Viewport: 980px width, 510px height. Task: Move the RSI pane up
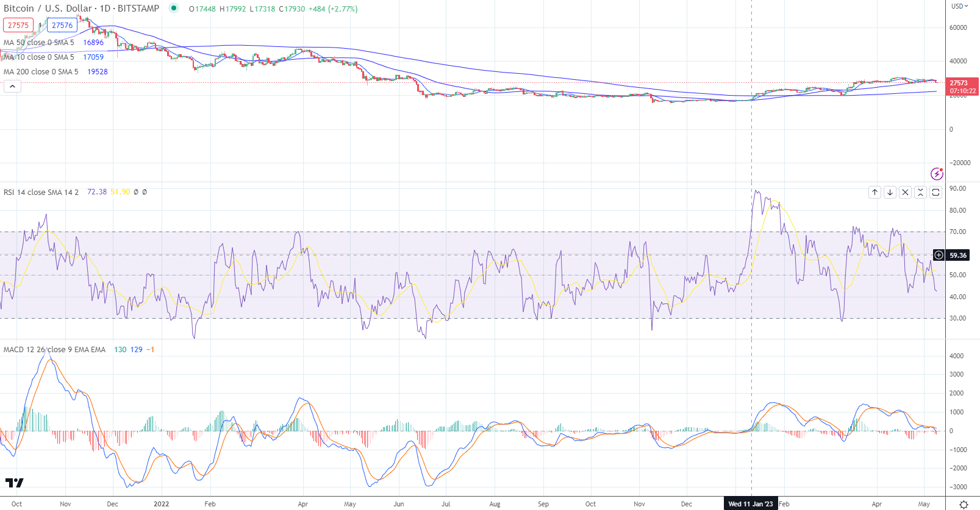point(874,192)
